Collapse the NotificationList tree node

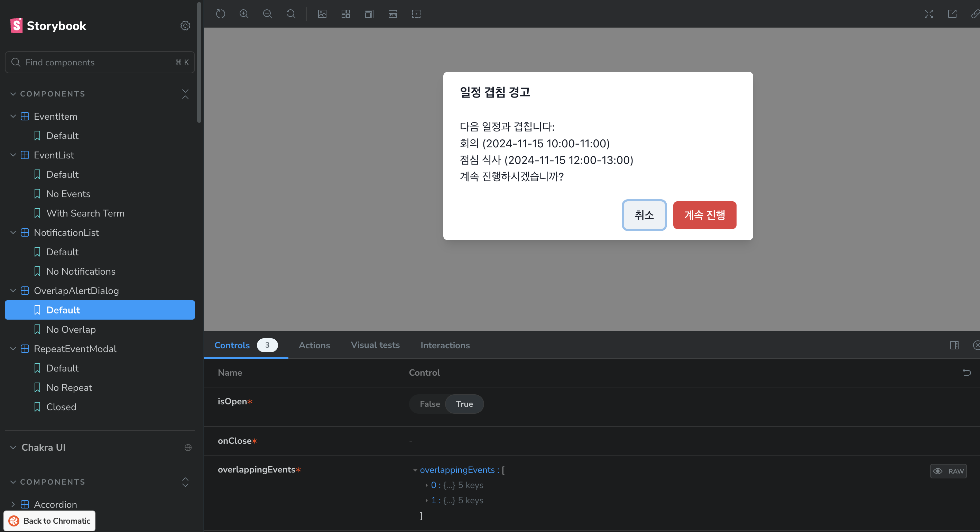tap(13, 232)
